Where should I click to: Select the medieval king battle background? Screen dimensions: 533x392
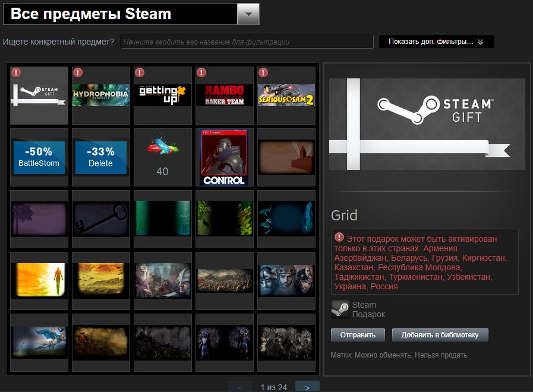click(163, 281)
